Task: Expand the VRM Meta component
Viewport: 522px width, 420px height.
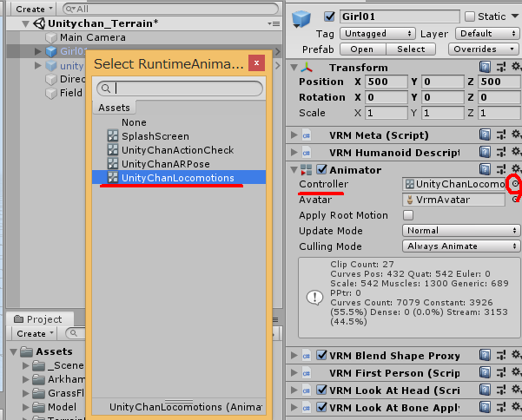Action: pos(294,135)
